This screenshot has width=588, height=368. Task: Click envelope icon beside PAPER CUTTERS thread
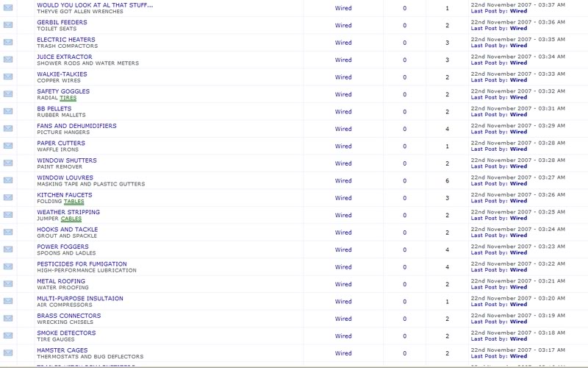coord(8,146)
